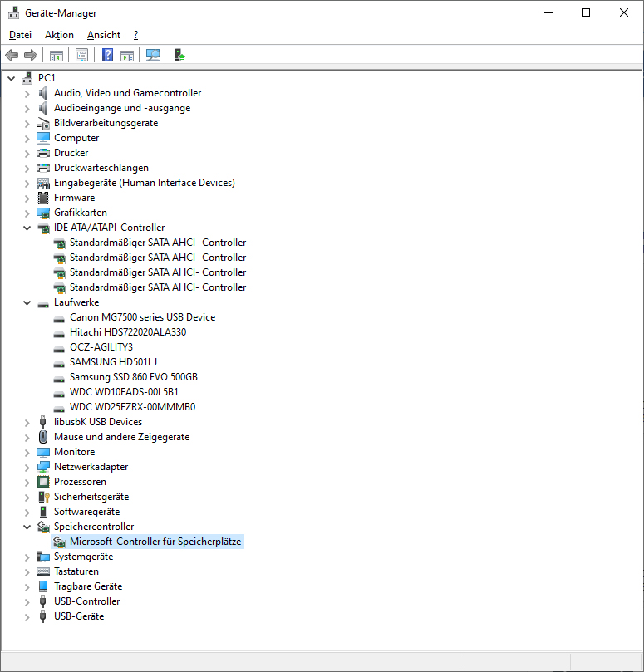Image resolution: width=644 pixels, height=672 pixels.
Task: Select the Drucker label
Action: click(x=71, y=153)
